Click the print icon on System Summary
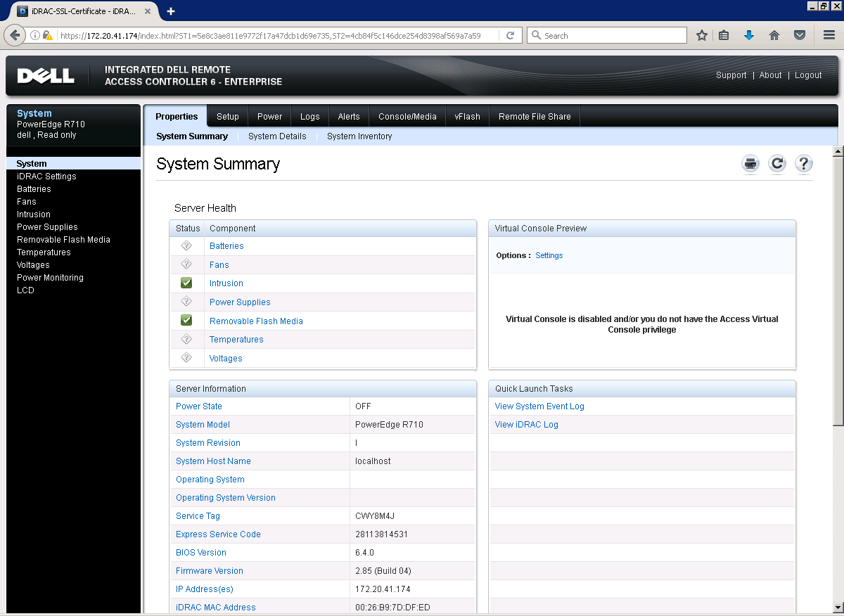This screenshot has width=844, height=616. pyautogui.click(x=750, y=163)
